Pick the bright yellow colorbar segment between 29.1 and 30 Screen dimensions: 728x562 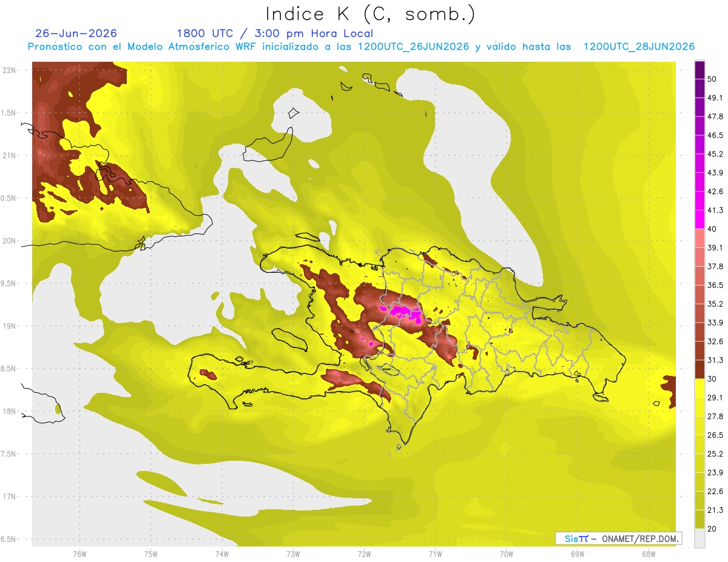coord(699,388)
